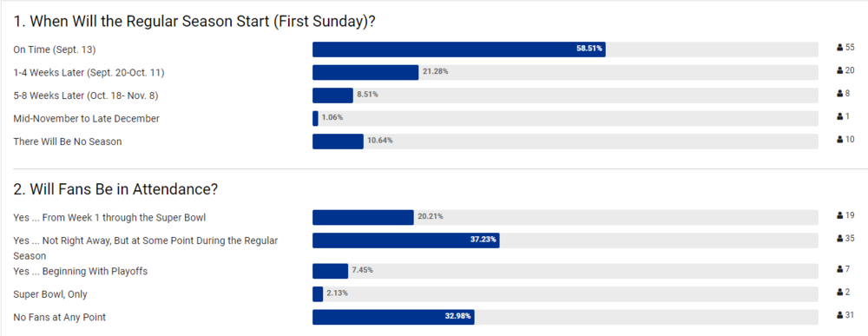This screenshot has width=868, height=336.
Task: Click question 2 Fans in Attendance heading
Action: (115, 188)
